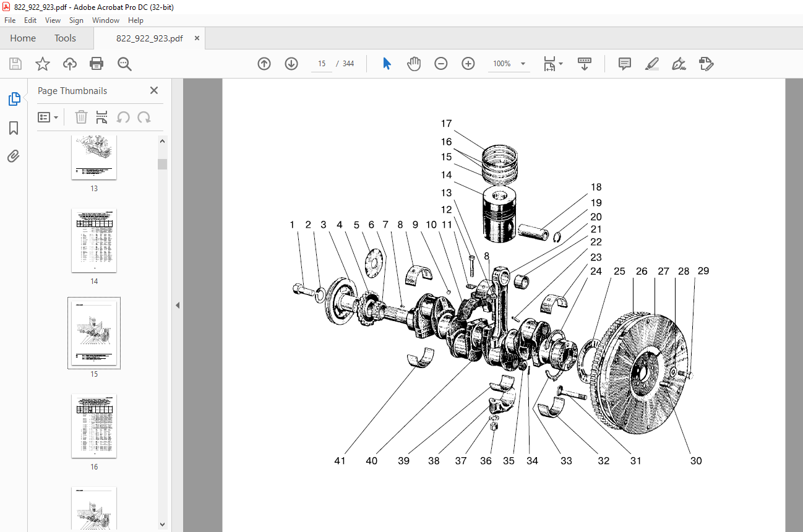
Task: Open the View menu
Action: click(53, 20)
